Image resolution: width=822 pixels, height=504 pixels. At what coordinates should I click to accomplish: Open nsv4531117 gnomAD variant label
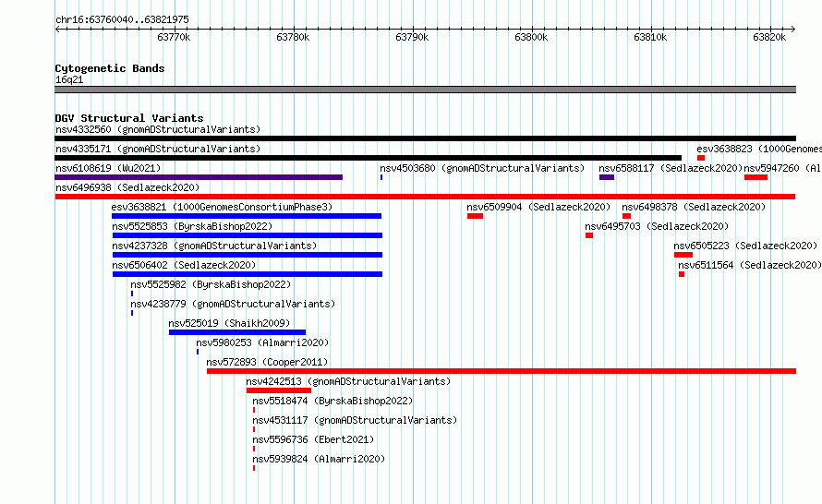355,420
